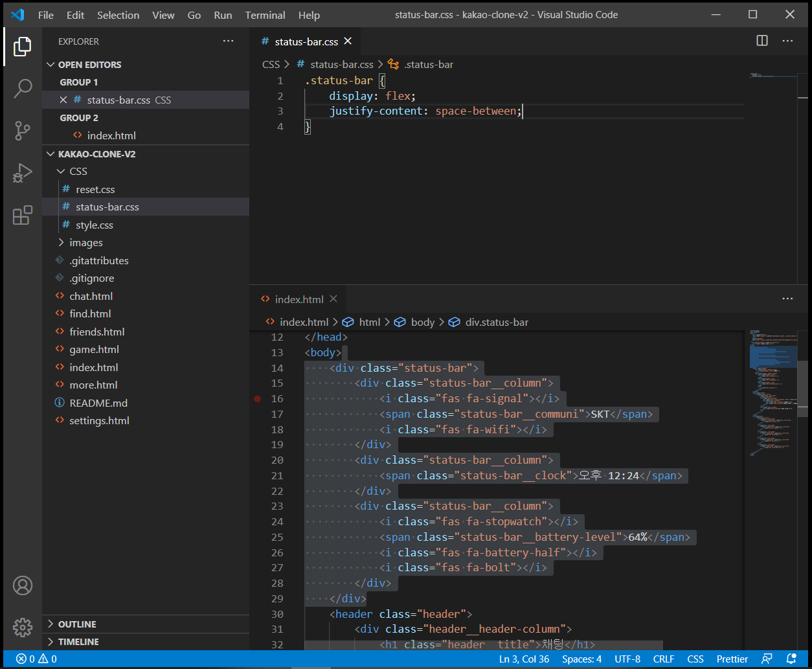Open the Search view in activity bar
The width and height of the screenshot is (812, 669).
[23, 89]
